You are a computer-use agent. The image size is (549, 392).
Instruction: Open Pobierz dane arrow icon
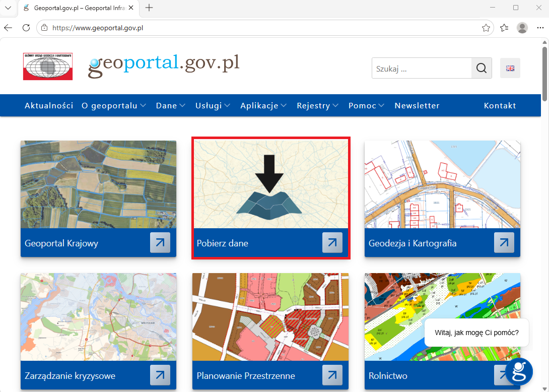(332, 242)
